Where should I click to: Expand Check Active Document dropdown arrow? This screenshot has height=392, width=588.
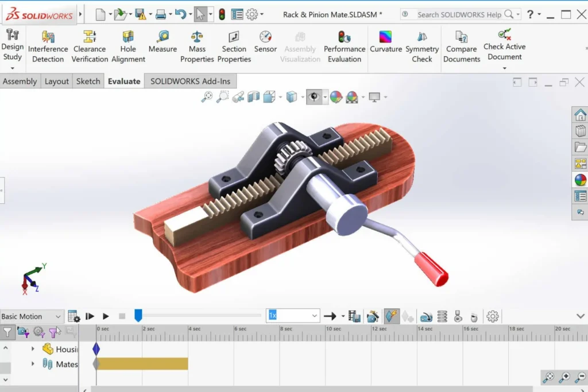(x=504, y=68)
